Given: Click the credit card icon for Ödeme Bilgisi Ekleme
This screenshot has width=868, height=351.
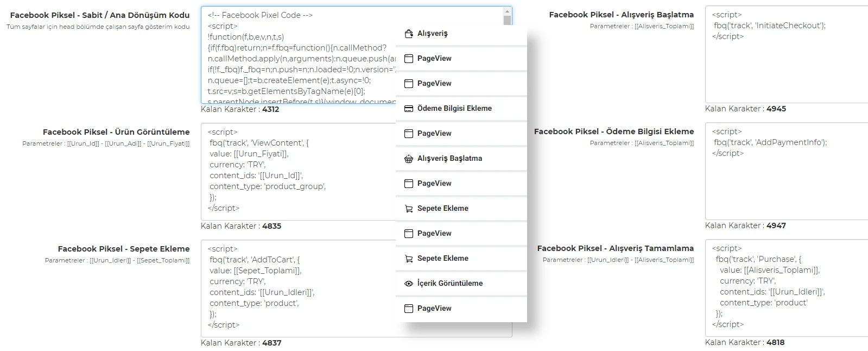Looking at the screenshot, I should (x=409, y=109).
